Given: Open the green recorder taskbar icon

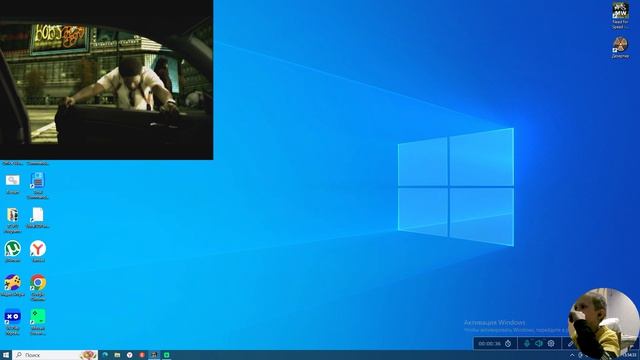Looking at the screenshot, I should (x=167, y=355).
